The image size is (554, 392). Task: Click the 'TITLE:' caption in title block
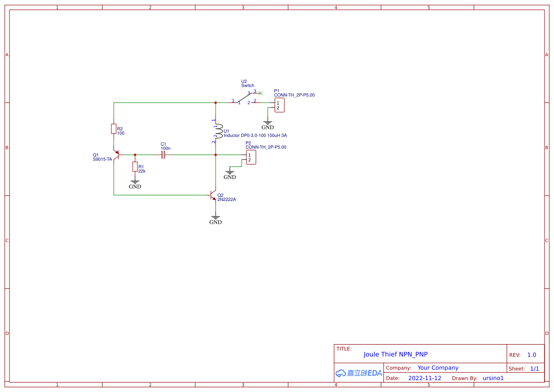pos(344,349)
